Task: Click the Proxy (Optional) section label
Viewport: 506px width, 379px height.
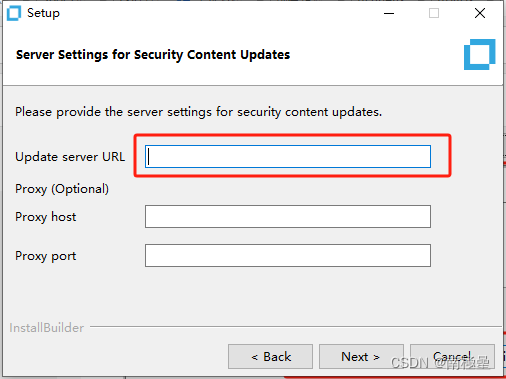Action: tap(62, 189)
